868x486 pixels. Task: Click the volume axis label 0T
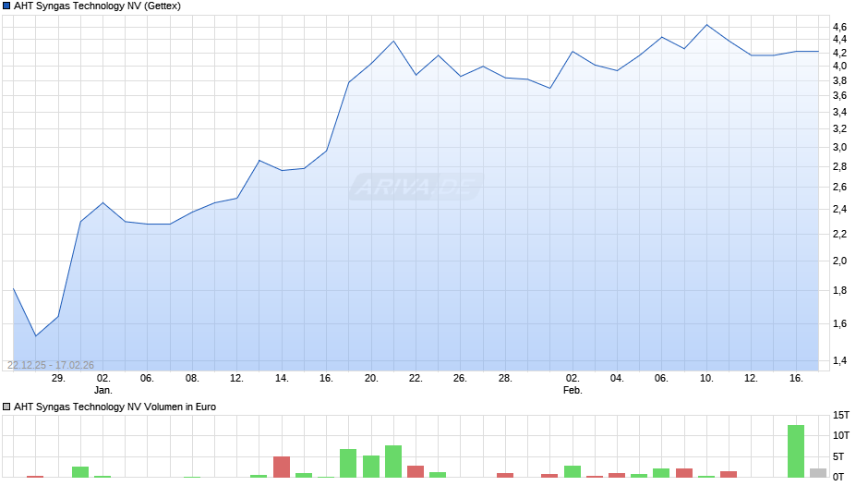point(838,477)
